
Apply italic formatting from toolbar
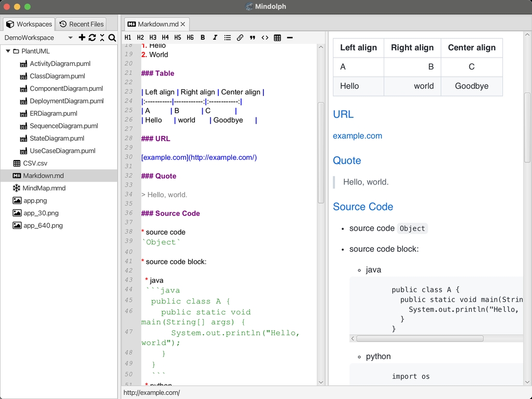click(215, 37)
